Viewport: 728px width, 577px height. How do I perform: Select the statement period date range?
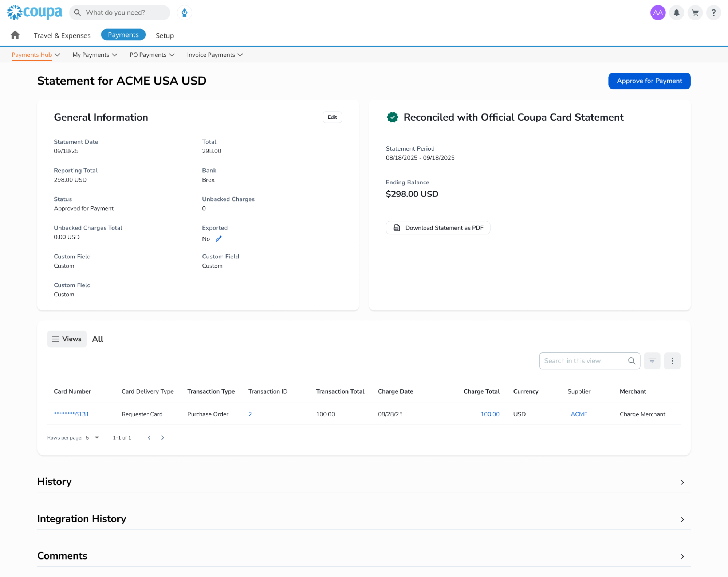point(420,158)
